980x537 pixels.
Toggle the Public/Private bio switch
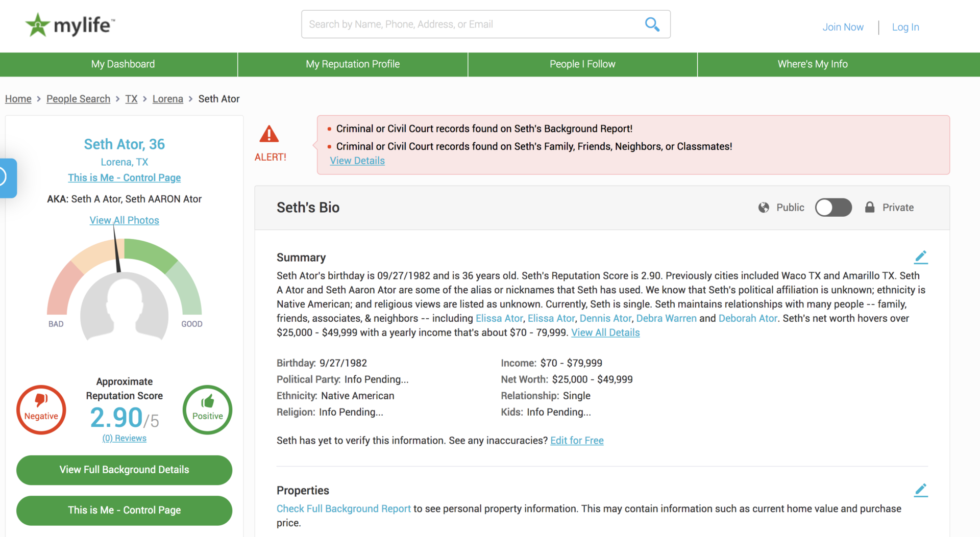point(833,208)
